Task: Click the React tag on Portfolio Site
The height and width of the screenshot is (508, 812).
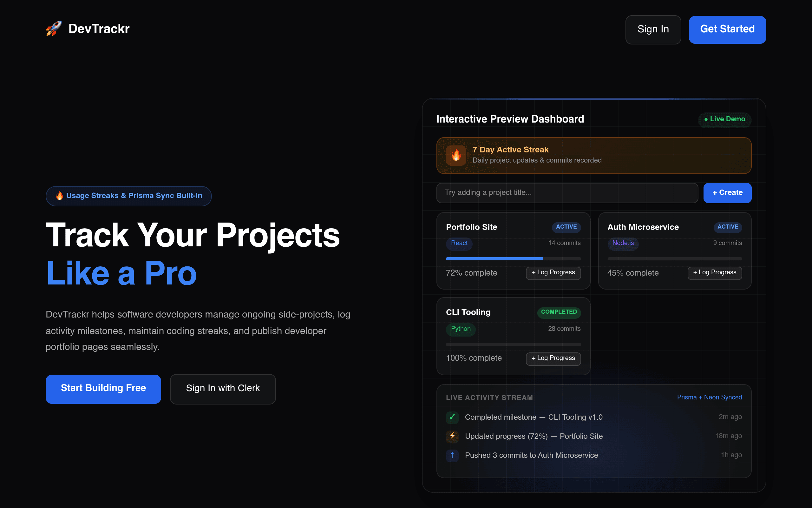Action: pos(459,243)
